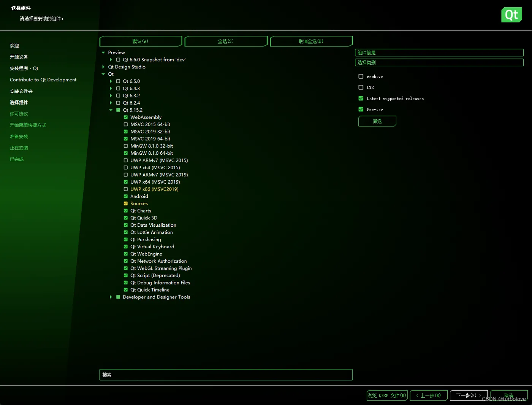Image resolution: width=532 pixels, height=405 pixels.
Task: Check the Qt 6.5.0 checkbox
Action: 118,81
